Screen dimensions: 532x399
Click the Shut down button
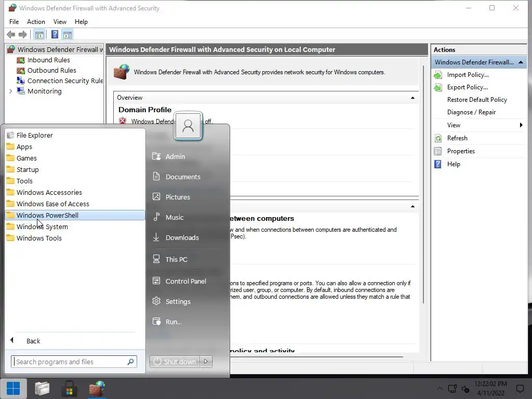coord(175,362)
